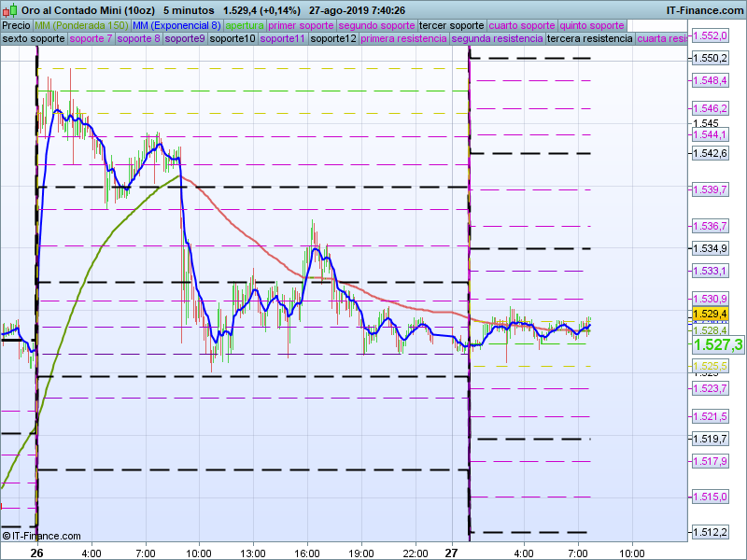Click the soporte 7 legend label
This screenshot has width=747, height=560.
point(92,39)
